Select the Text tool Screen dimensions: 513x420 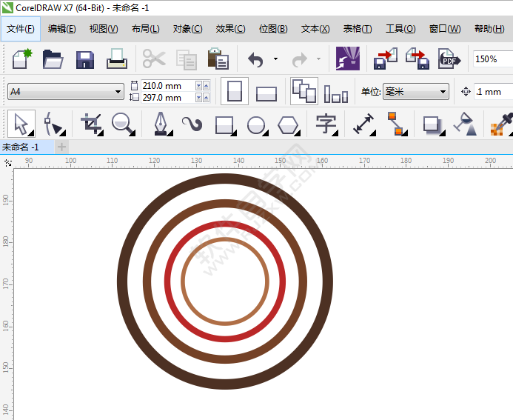(x=326, y=124)
